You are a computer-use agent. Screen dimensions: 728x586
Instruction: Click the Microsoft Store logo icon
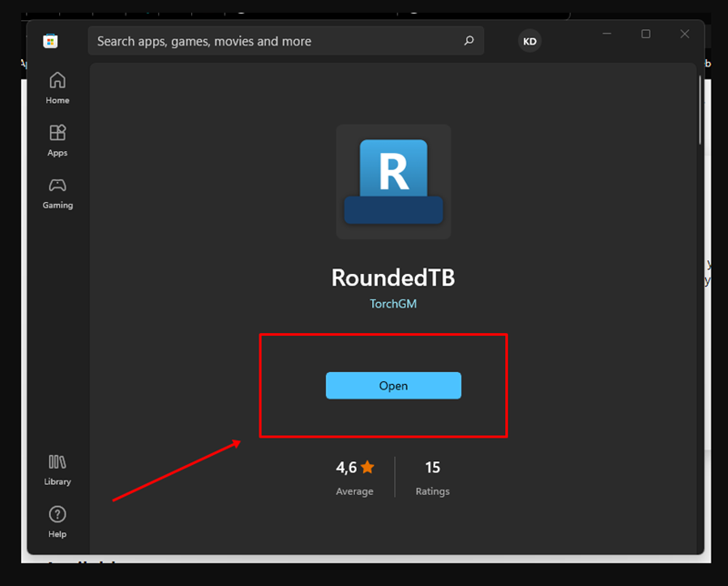point(50,41)
